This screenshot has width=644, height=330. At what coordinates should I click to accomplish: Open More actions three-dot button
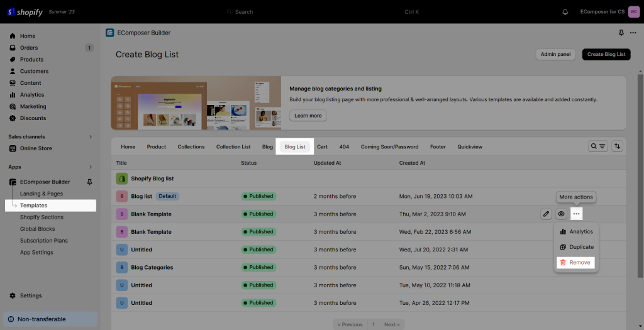pos(576,214)
